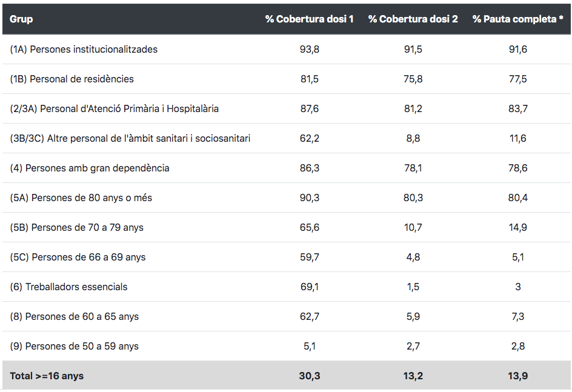Click the Atenció Primària i Hospitalària row label

coord(114,108)
